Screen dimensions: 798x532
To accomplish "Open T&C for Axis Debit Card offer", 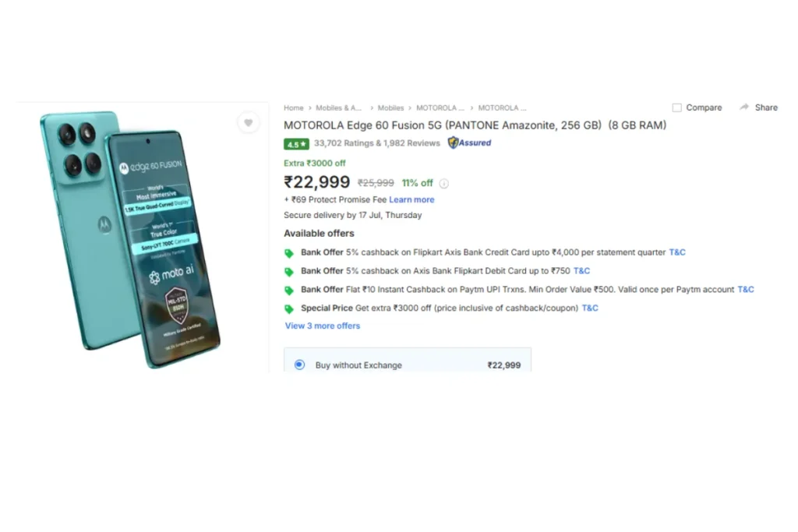I will pyautogui.click(x=581, y=270).
